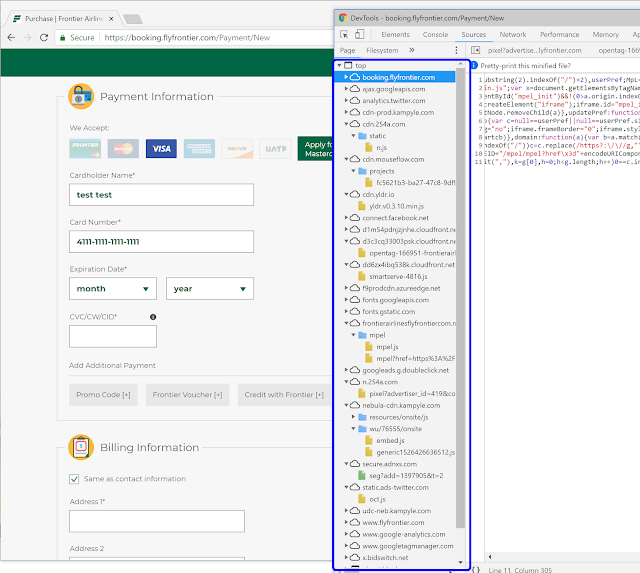Switch to the Elements DevTools tab
Screen dimensions: 640x573
pos(395,35)
